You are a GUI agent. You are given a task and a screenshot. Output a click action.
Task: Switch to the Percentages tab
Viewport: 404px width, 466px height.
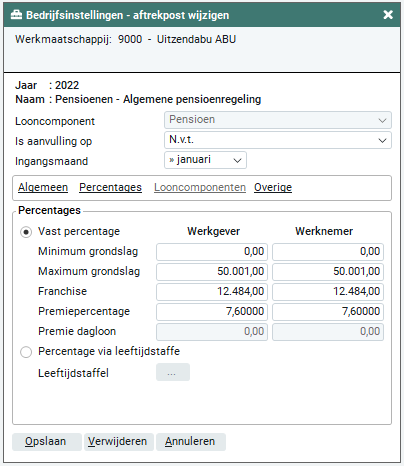110,187
